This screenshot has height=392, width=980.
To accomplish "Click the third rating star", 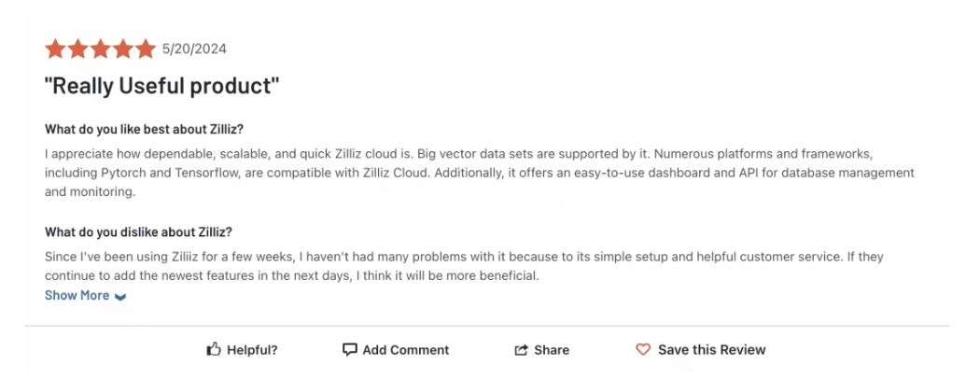I will (100, 49).
